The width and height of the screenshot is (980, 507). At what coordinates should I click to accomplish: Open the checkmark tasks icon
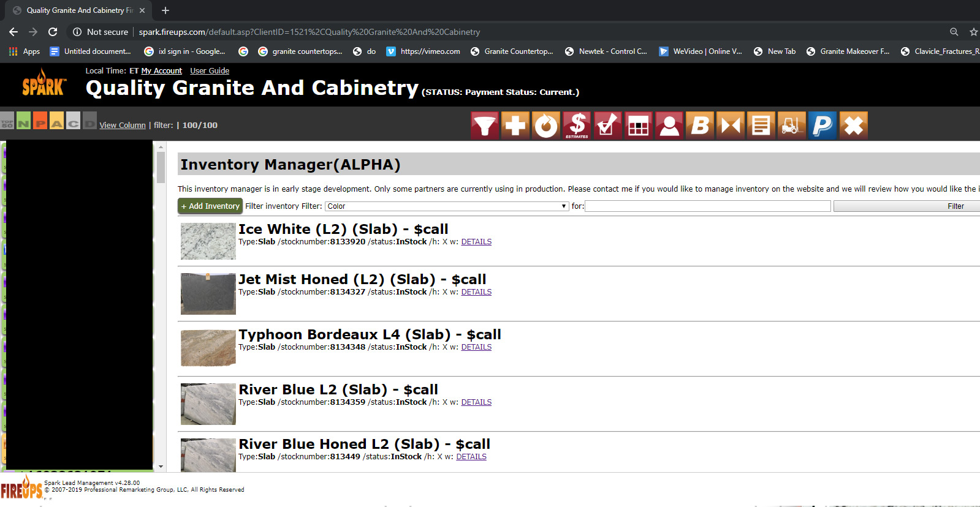(607, 126)
